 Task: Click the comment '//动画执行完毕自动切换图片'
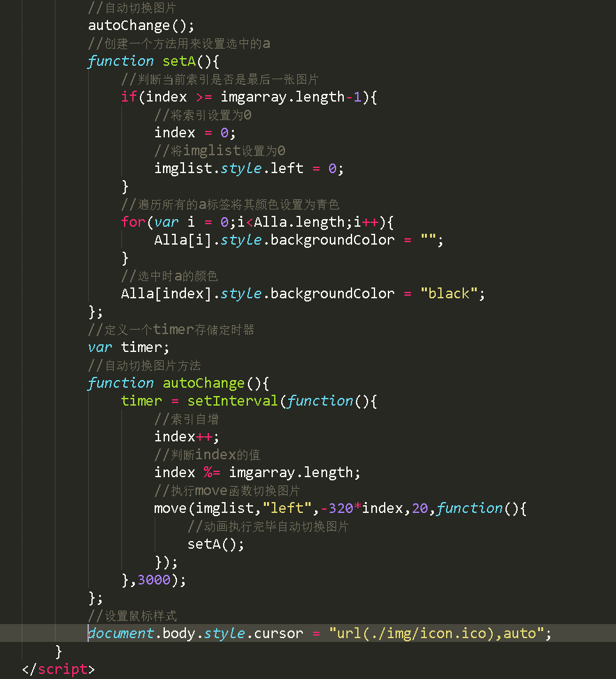tap(268, 527)
